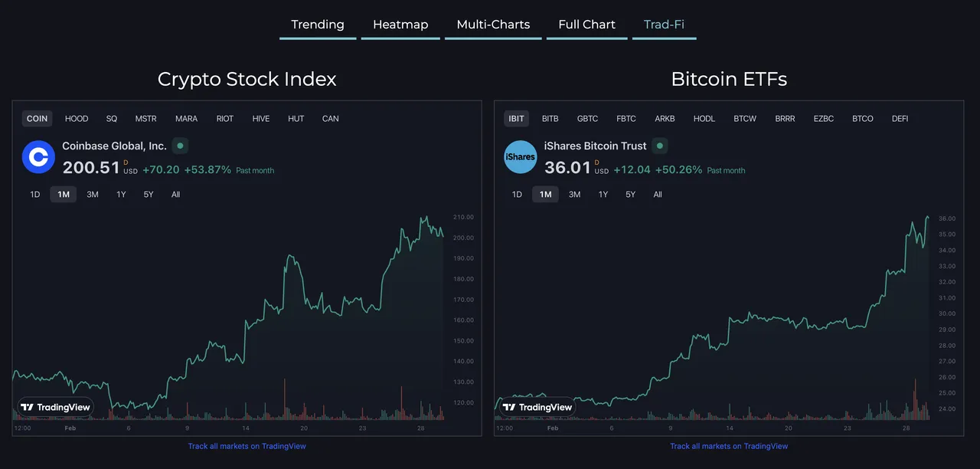Click the iShares Bitcoin Trust name
This screenshot has height=469, width=980.
(x=596, y=146)
